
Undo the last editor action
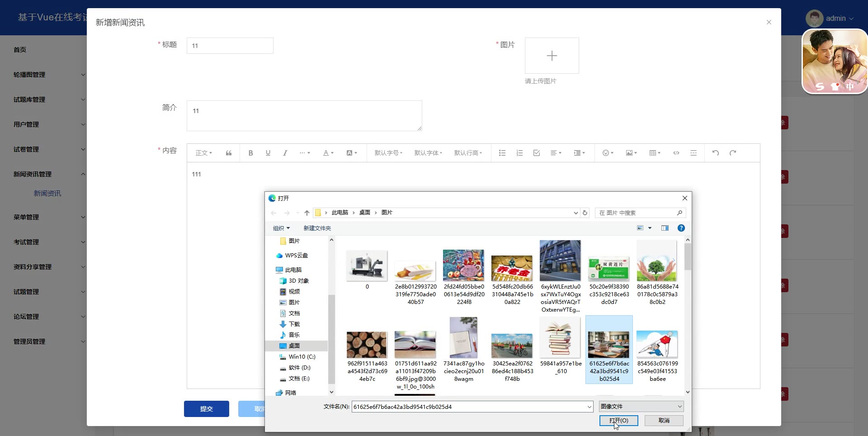[x=716, y=153]
